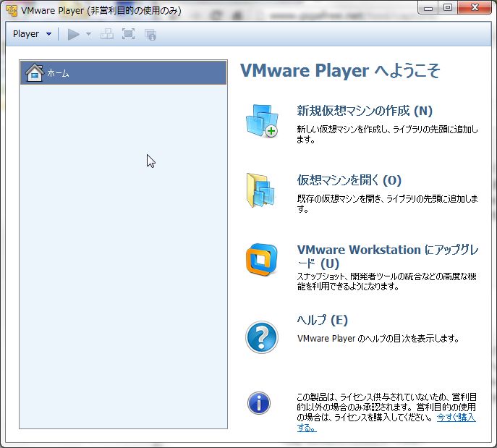
Task: Select VMware Workstation にアップグレード (U)
Action: click(x=387, y=256)
